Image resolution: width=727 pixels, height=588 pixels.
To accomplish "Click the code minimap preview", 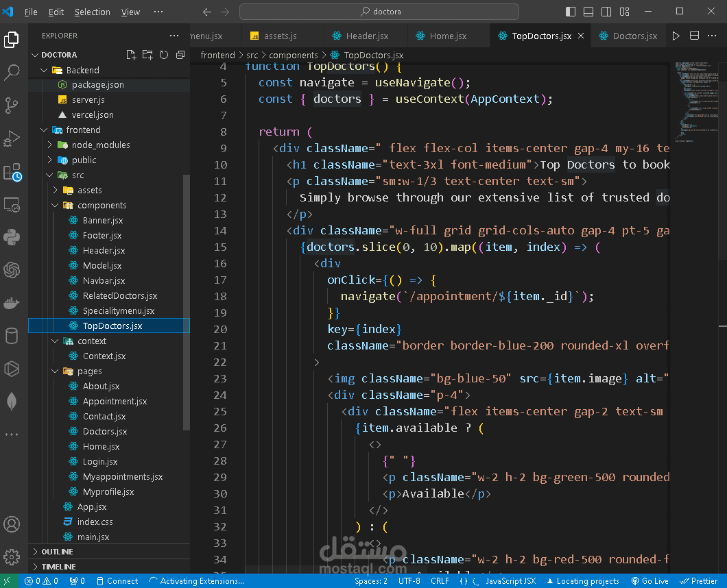I will point(693,103).
